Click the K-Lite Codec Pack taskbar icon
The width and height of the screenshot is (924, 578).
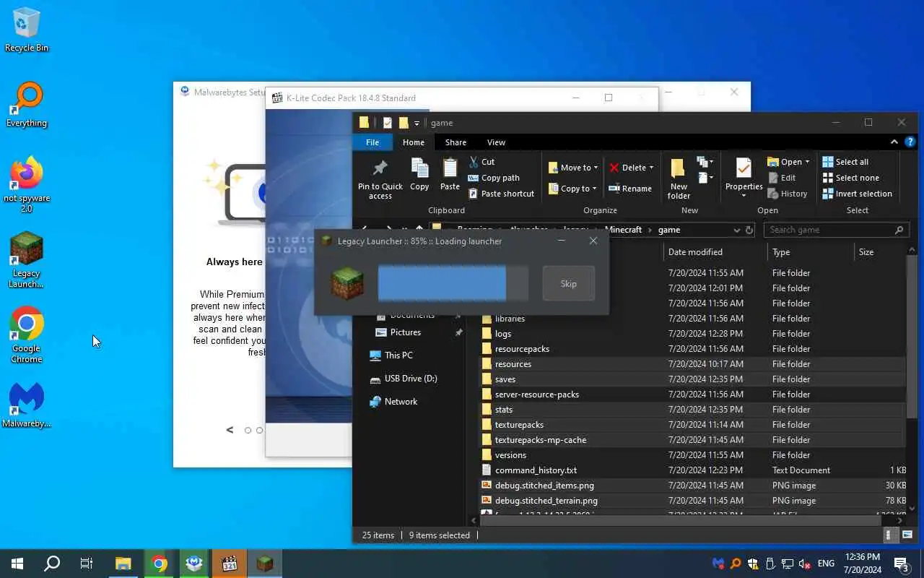(230, 564)
